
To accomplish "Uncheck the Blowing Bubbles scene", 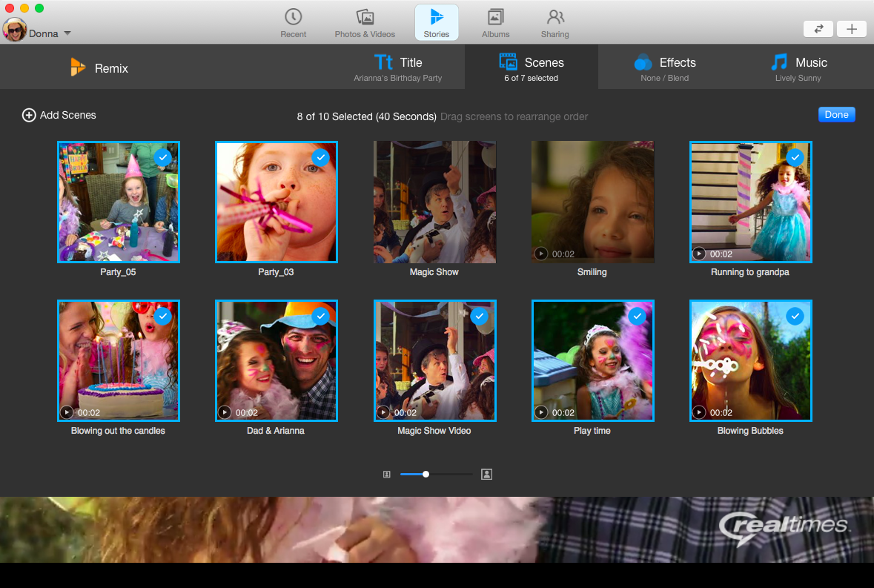I will [795, 316].
